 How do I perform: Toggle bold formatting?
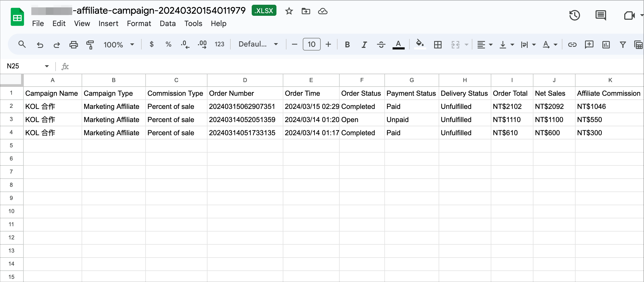(x=347, y=44)
